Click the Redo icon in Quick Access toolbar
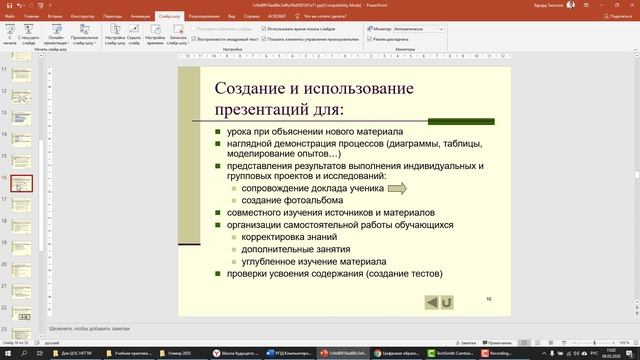 tap(30, 5)
